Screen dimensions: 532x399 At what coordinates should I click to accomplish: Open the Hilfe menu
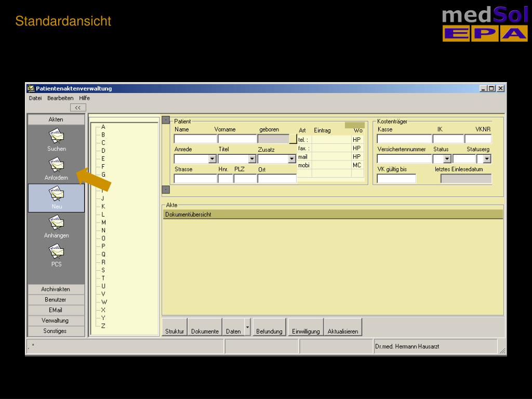pyautogui.click(x=84, y=98)
